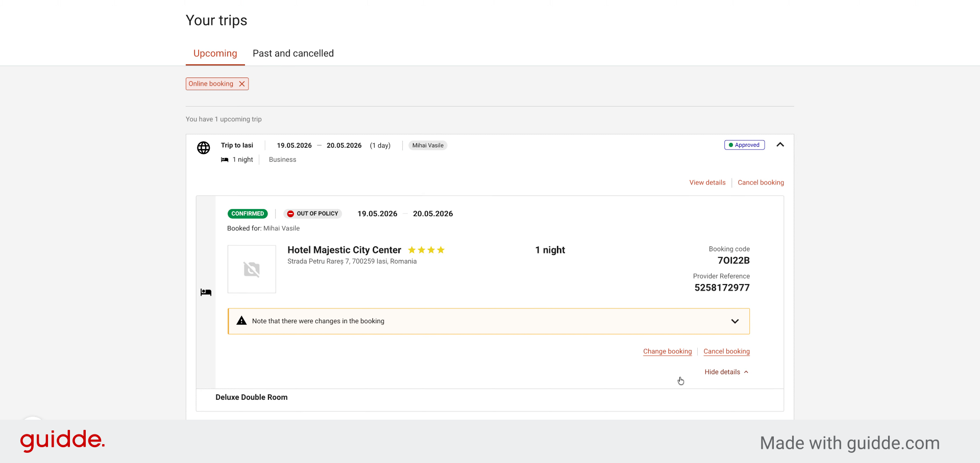Viewport: 980px width, 463px height.
Task: Click the Hotel Majestic City Center name
Action: 344,250
